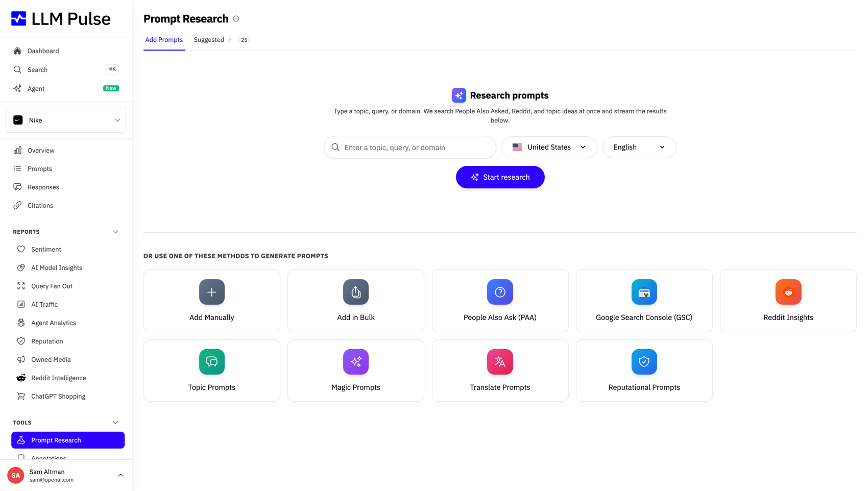Click the topic, query, or domain field
Screen dimensions: 868x491
410,148
